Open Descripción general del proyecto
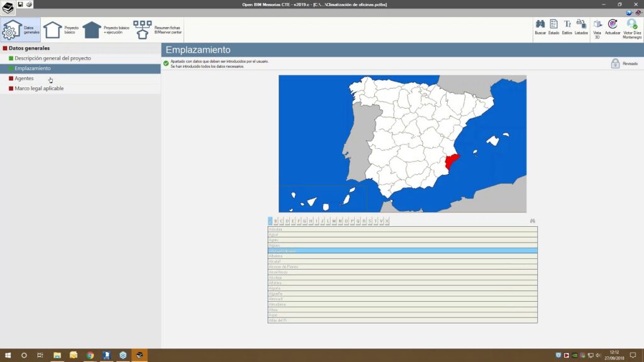This screenshot has width=644, height=362. pos(52,58)
